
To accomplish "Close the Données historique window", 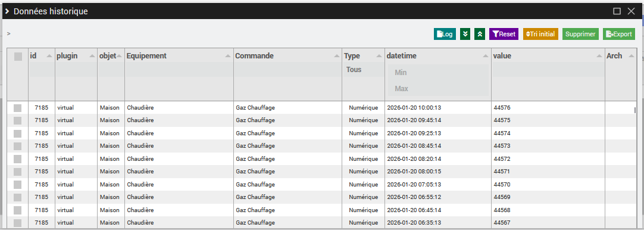I will [632, 11].
